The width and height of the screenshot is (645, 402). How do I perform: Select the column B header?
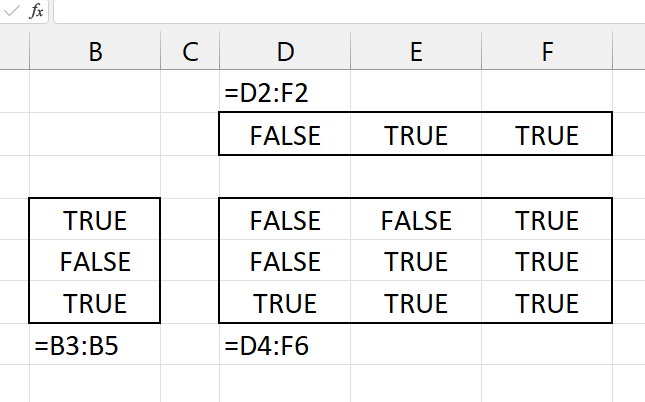pyautogui.click(x=95, y=51)
